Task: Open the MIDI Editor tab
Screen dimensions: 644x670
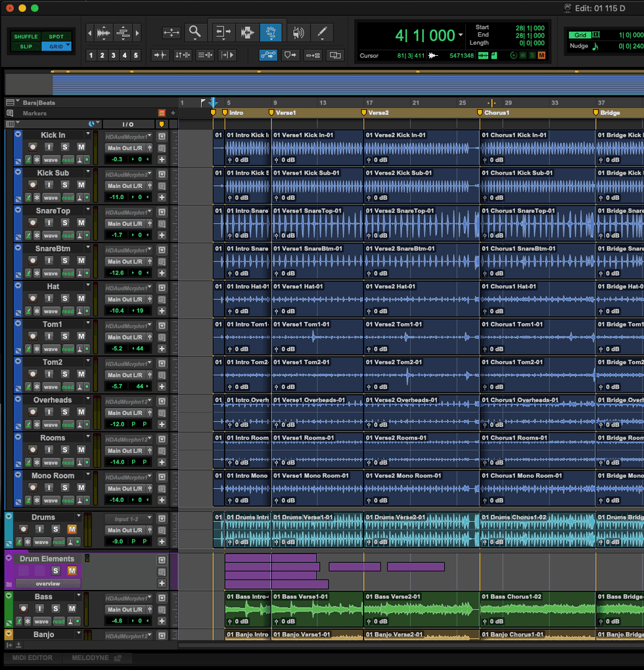Action: pos(33,658)
